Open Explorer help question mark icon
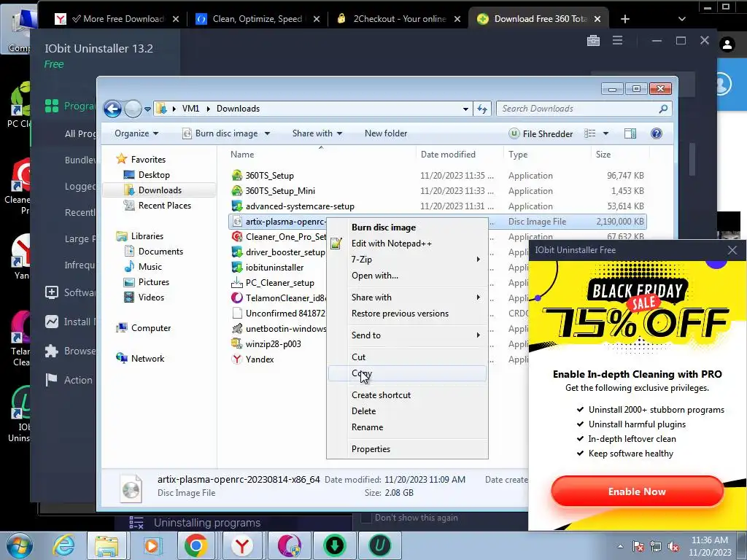The width and height of the screenshot is (747, 560). tap(657, 133)
